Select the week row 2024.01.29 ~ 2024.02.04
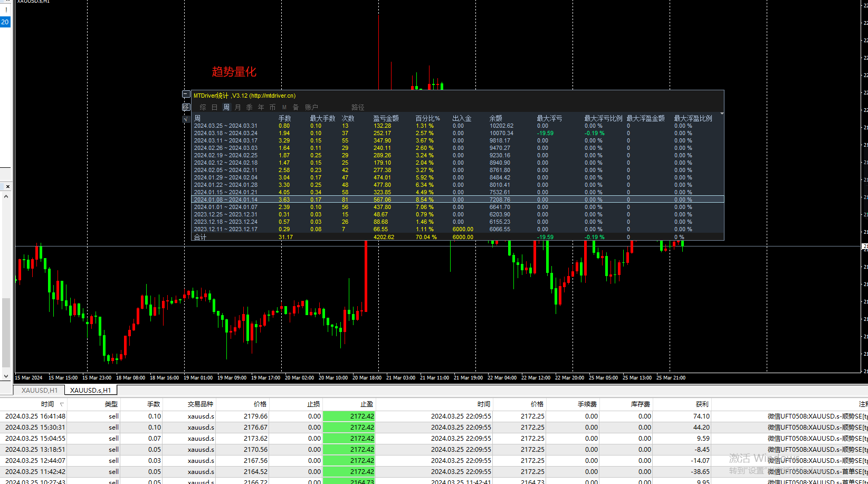The image size is (868, 484). pyautogui.click(x=457, y=177)
